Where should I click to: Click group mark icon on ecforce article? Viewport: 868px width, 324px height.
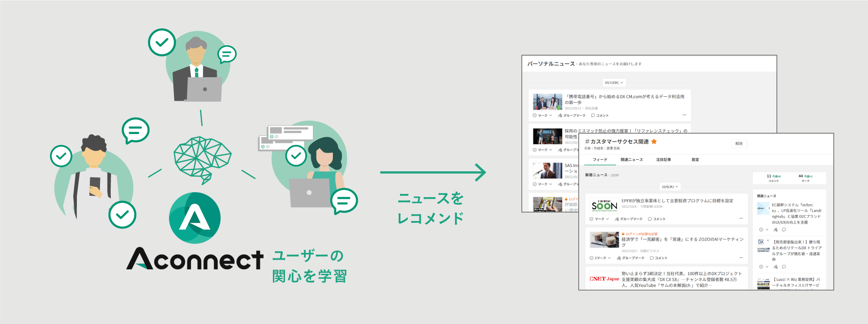(776, 230)
